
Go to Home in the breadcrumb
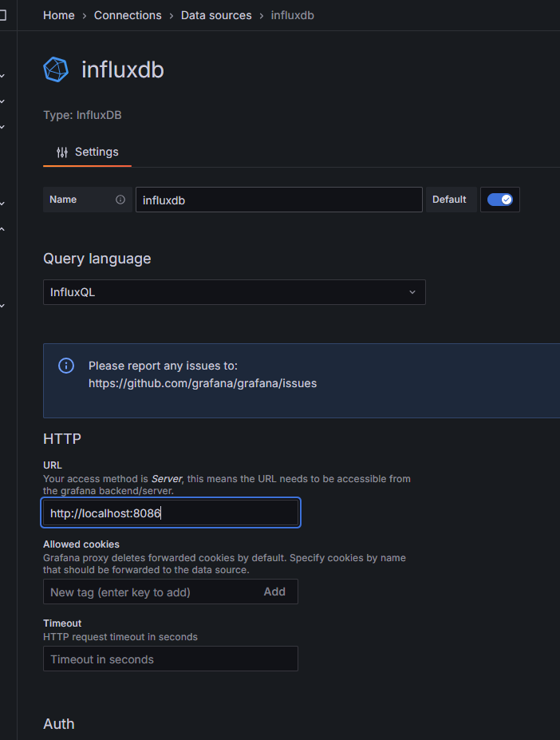coord(59,15)
